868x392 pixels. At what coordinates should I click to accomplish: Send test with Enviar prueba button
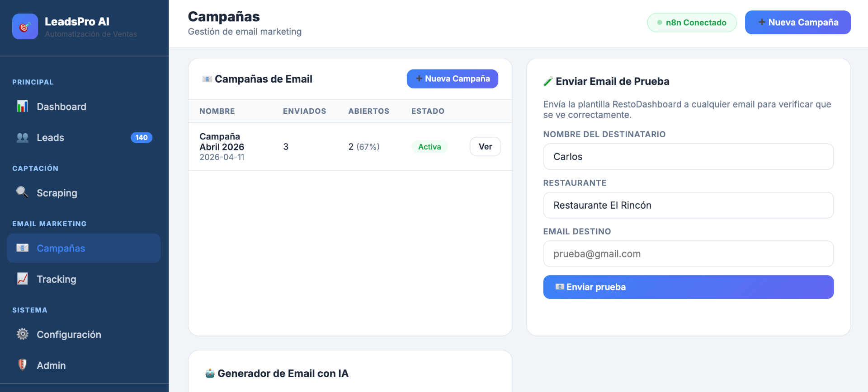click(x=688, y=287)
